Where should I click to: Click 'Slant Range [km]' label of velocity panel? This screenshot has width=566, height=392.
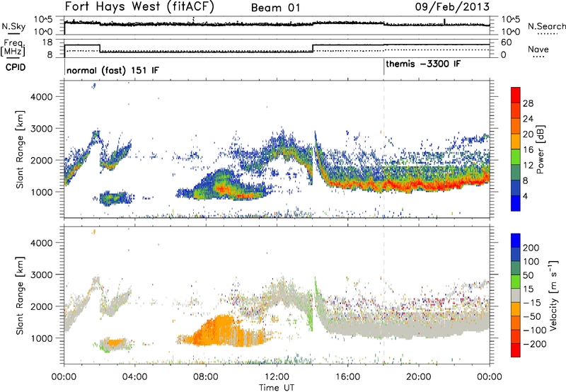[20, 296]
